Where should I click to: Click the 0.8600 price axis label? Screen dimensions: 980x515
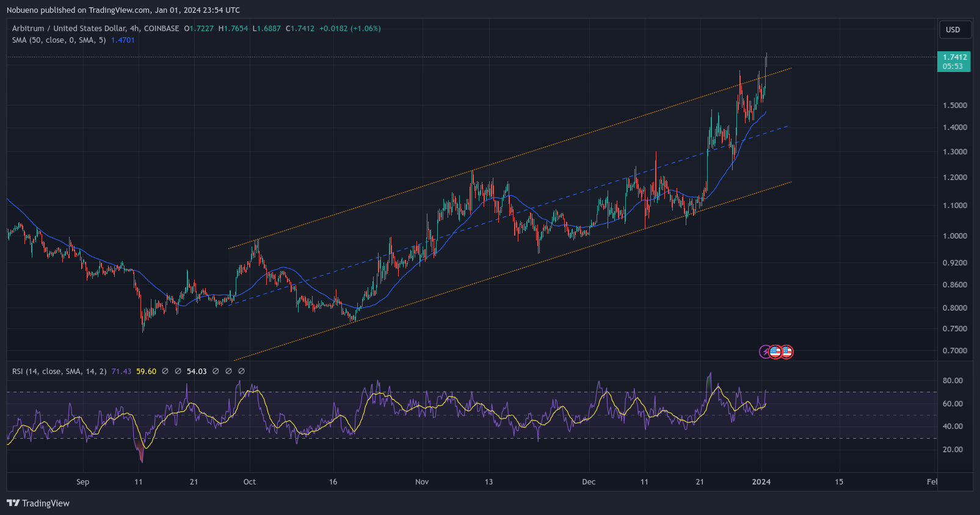(955, 285)
